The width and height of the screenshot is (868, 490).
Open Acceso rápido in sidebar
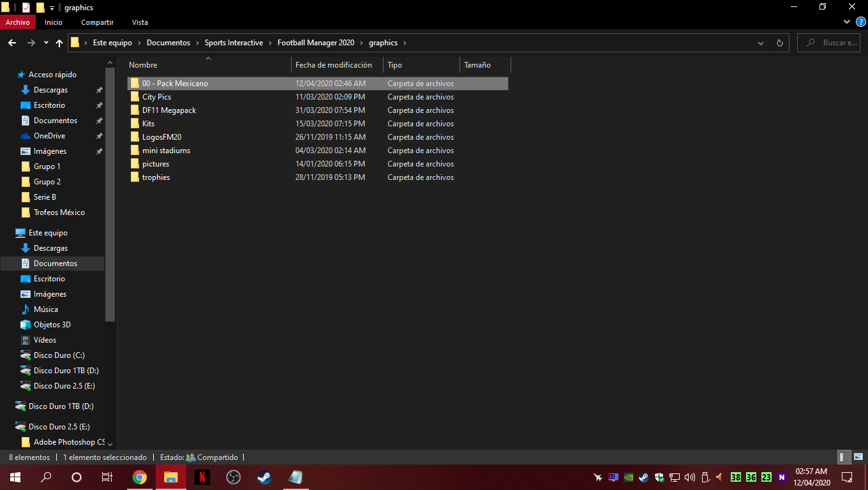(x=52, y=75)
